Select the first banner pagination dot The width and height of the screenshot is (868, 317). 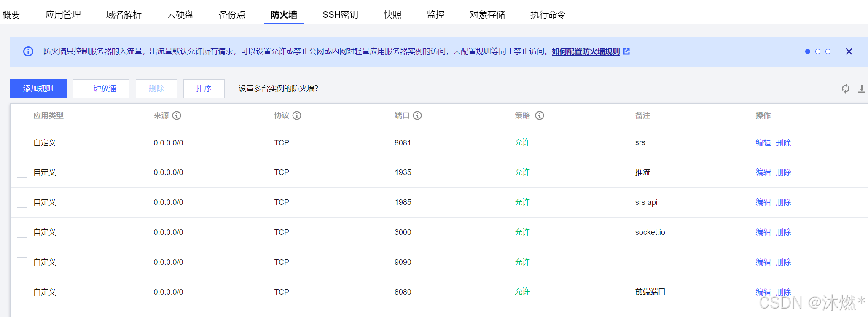(x=808, y=51)
